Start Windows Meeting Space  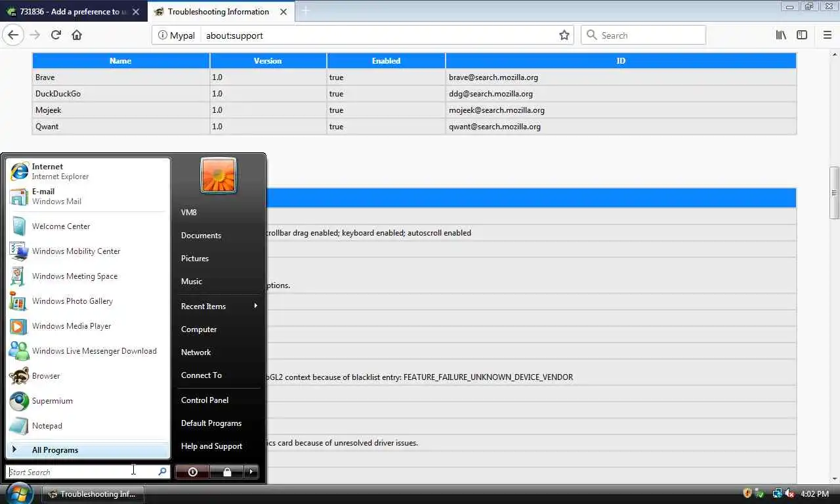click(x=88, y=276)
